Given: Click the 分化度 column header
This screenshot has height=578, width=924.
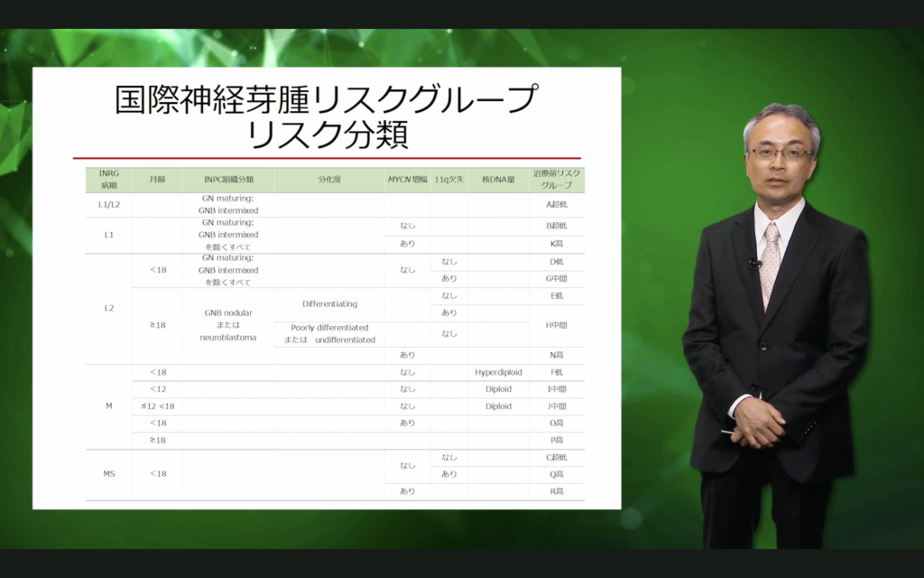Looking at the screenshot, I should [329, 179].
